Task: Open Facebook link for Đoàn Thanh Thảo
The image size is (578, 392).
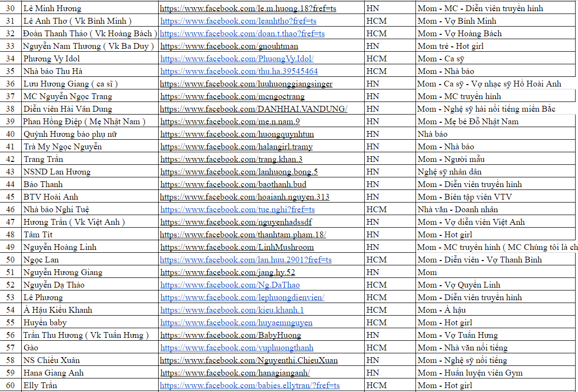Action: click(x=242, y=33)
